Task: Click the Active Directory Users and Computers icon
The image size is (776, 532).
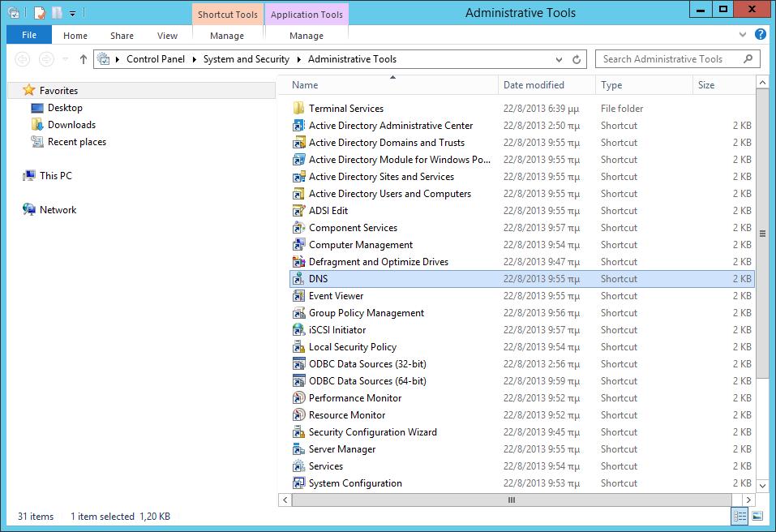Action: pyautogui.click(x=298, y=194)
